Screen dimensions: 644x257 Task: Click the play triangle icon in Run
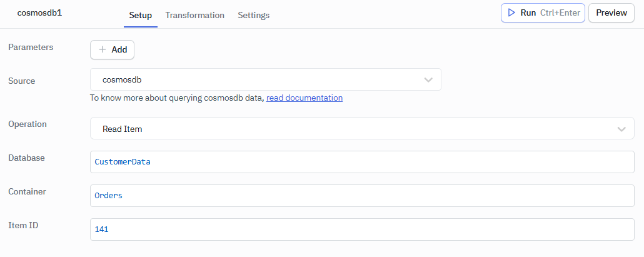click(511, 13)
